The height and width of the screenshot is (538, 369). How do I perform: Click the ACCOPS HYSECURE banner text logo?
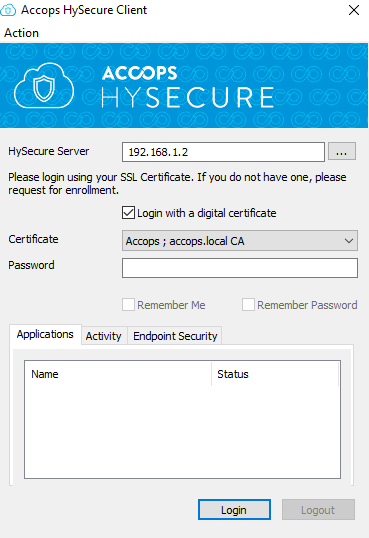pos(187,87)
